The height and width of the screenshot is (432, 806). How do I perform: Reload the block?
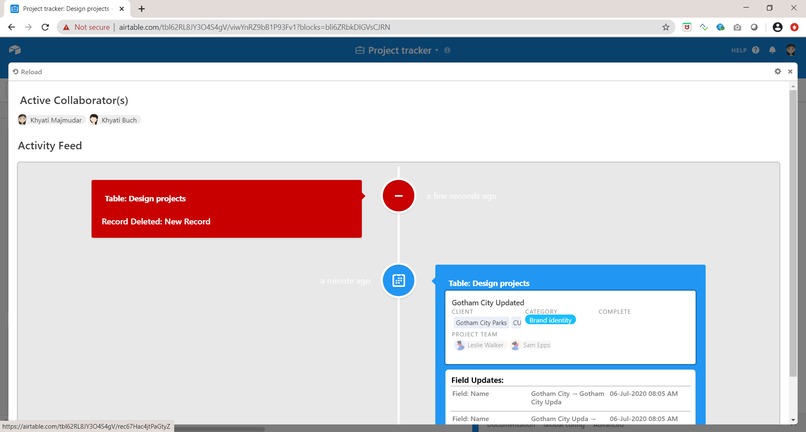click(x=28, y=72)
